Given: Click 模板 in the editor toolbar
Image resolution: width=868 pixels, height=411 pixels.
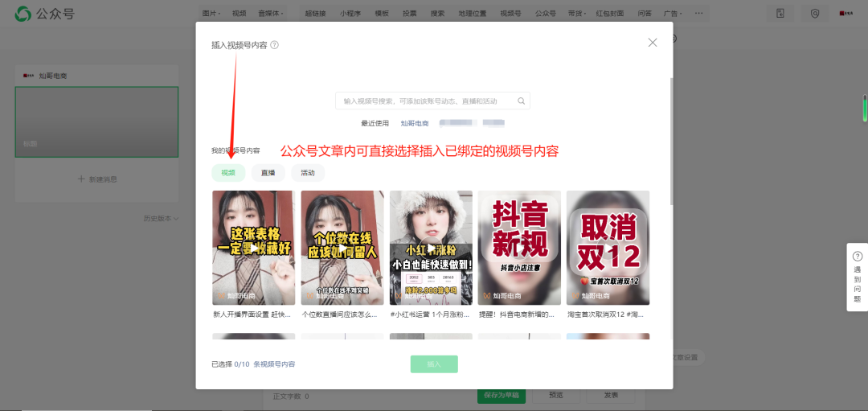Looking at the screenshot, I should click(382, 14).
